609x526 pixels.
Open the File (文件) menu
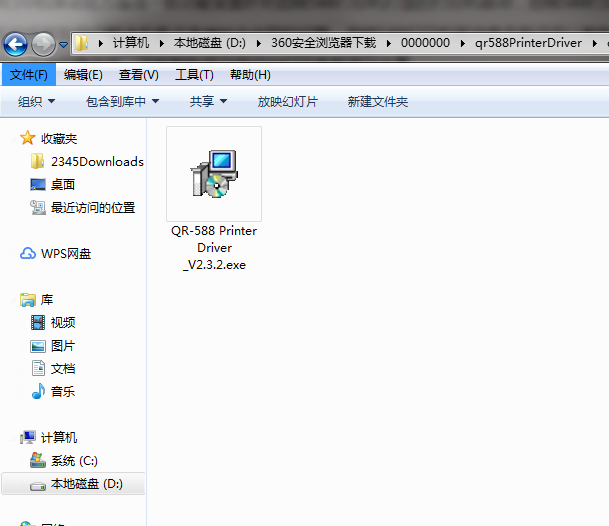coord(28,75)
